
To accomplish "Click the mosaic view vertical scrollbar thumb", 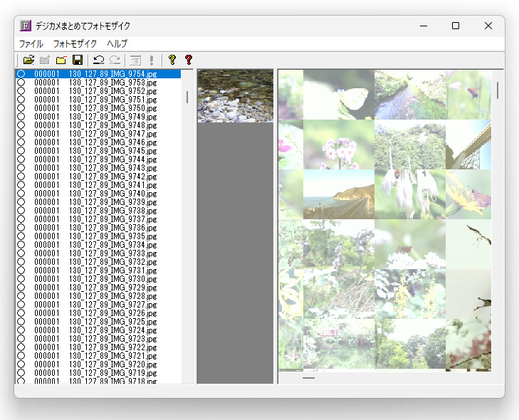I will 498,90.
